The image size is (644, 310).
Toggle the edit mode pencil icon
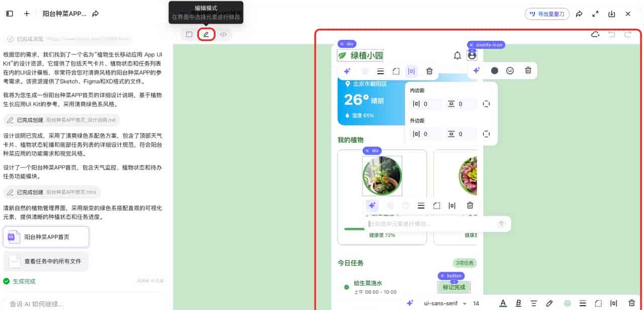[206, 34]
